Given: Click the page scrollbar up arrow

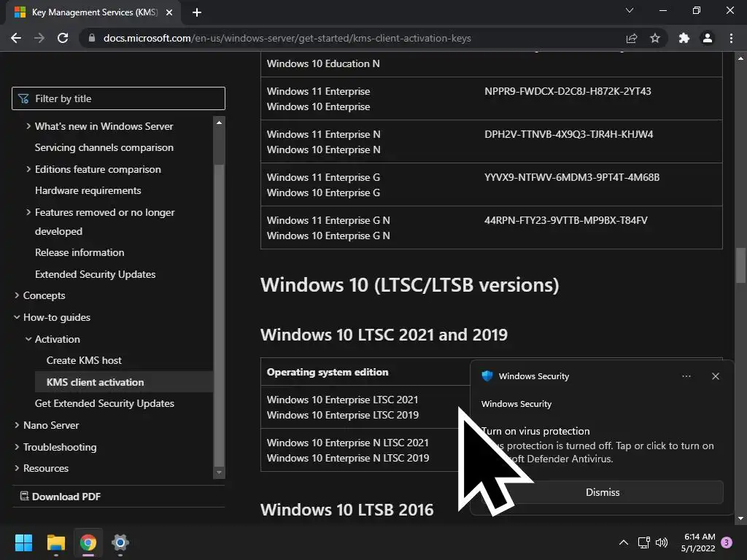Looking at the screenshot, I should tap(741, 58).
